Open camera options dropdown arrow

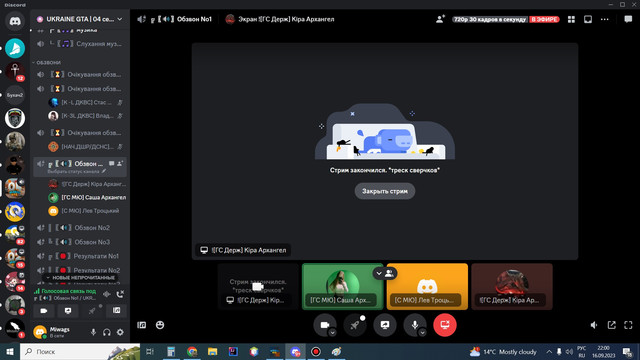coord(333,333)
